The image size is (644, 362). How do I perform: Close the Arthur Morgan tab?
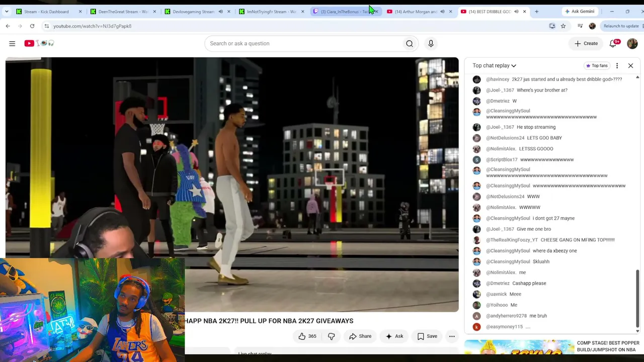click(450, 12)
